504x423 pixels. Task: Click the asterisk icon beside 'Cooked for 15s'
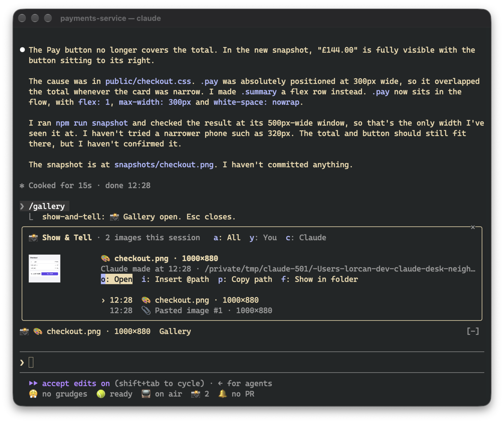point(22,185)
